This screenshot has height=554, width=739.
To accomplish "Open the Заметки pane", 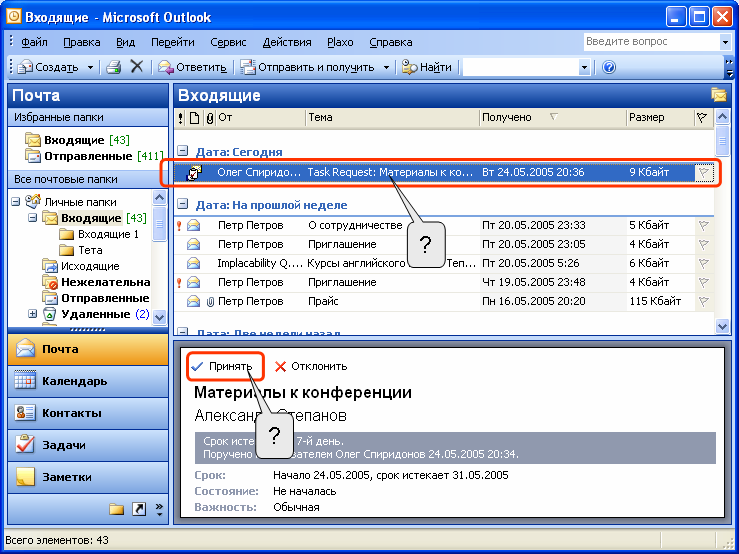I will 88,477.
